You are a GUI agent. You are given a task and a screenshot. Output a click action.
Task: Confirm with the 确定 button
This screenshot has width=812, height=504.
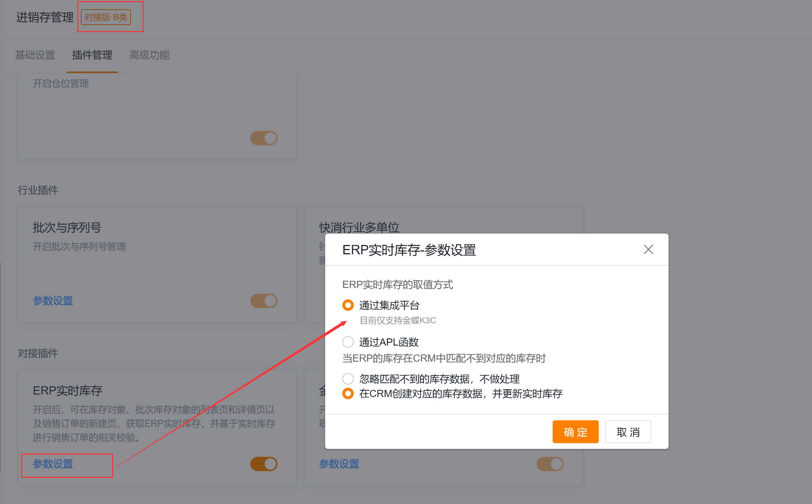575,431
